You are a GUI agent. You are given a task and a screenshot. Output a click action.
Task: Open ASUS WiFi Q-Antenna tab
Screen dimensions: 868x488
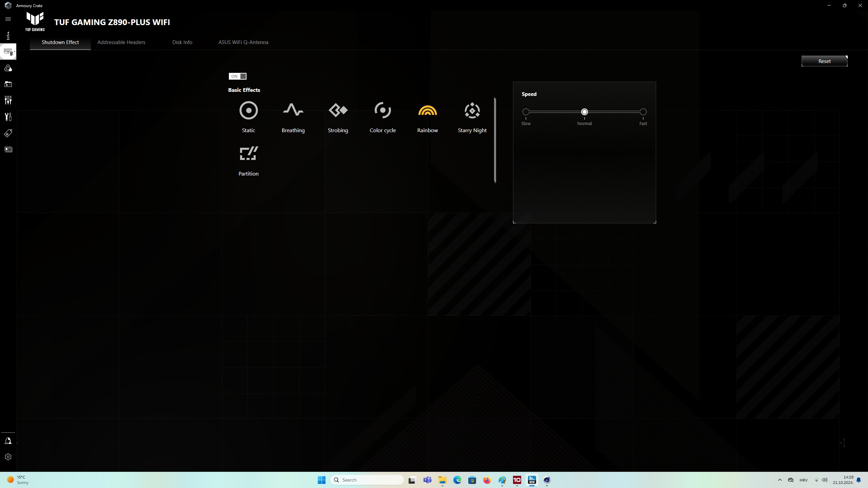coord(243,42)
